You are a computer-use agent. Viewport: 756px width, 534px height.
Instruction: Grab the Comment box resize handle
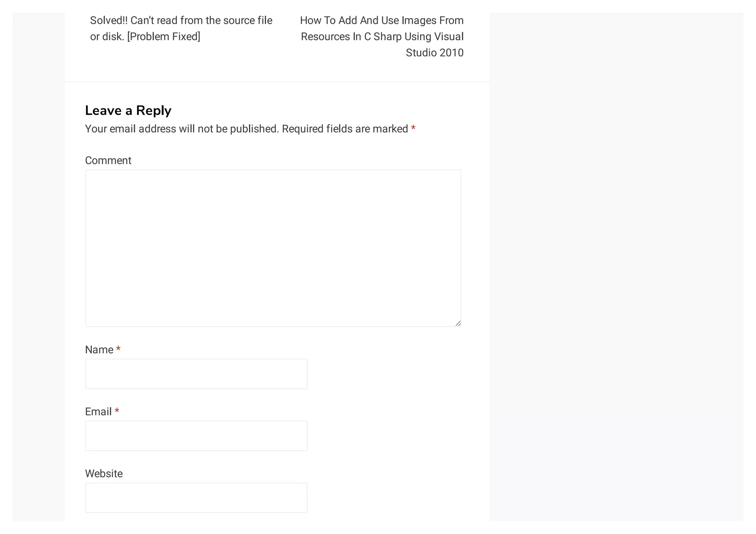coord(458,323)
